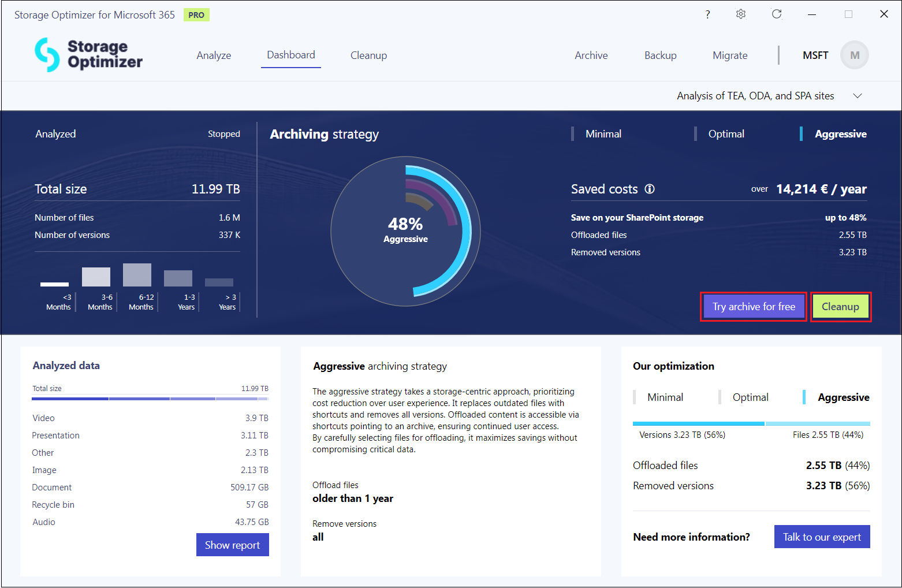Open the Analysis of TEA, ODA, SPA selector

[755, 96]
